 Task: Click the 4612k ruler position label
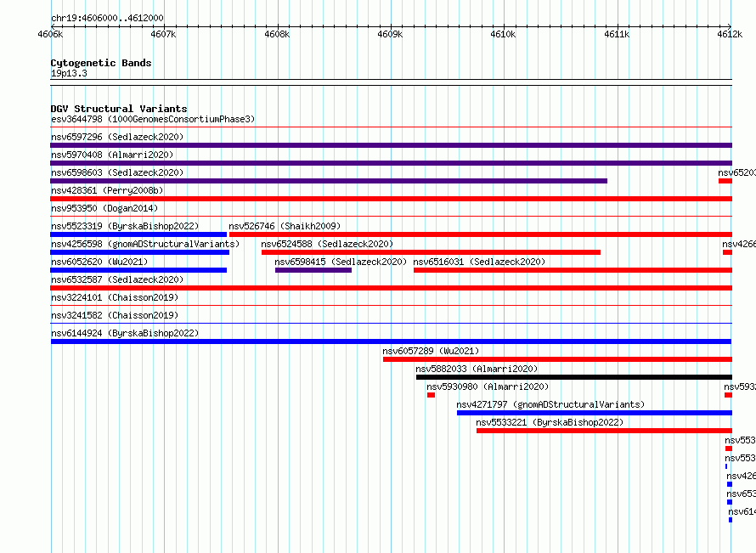[x=730, y=34]
